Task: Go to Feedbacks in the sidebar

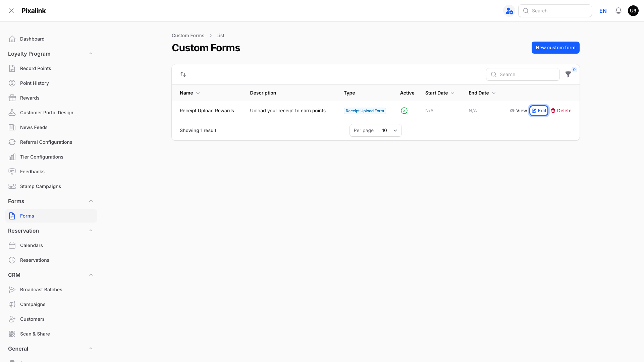Action: point(51,172)
